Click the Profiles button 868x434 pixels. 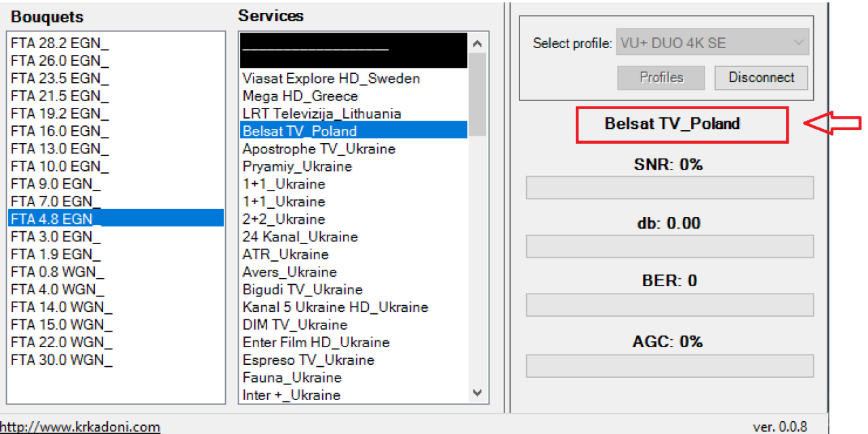(x=660, y=77)
